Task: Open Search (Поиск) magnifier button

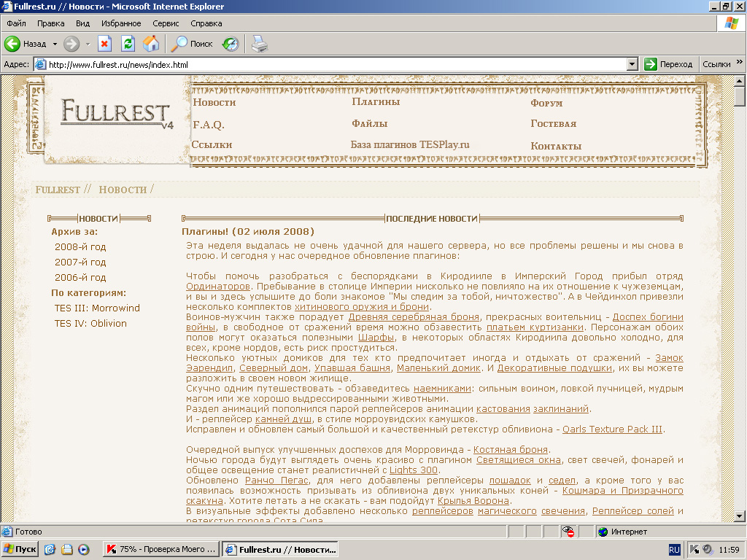Action: coord(192,44)
